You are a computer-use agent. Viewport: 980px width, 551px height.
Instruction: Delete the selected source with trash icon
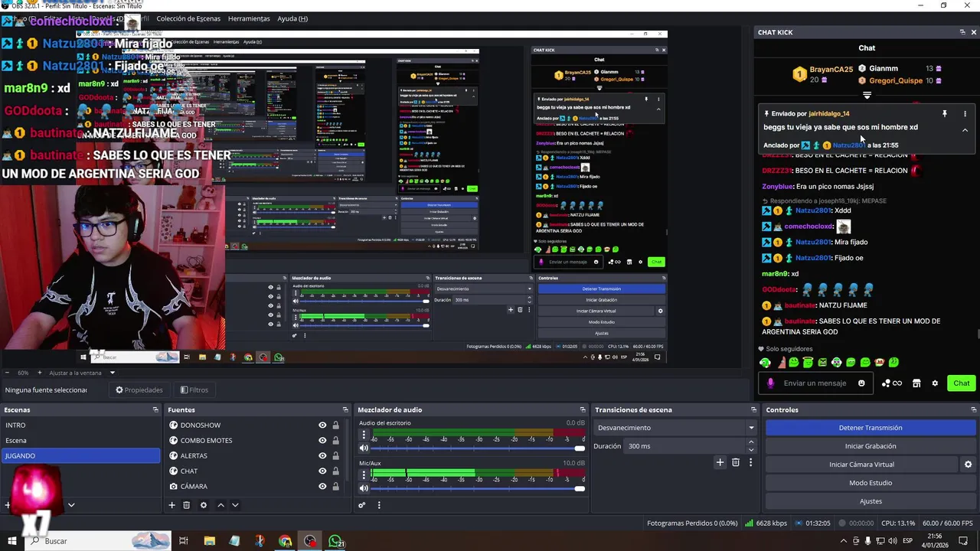click(x=186, y=505)
